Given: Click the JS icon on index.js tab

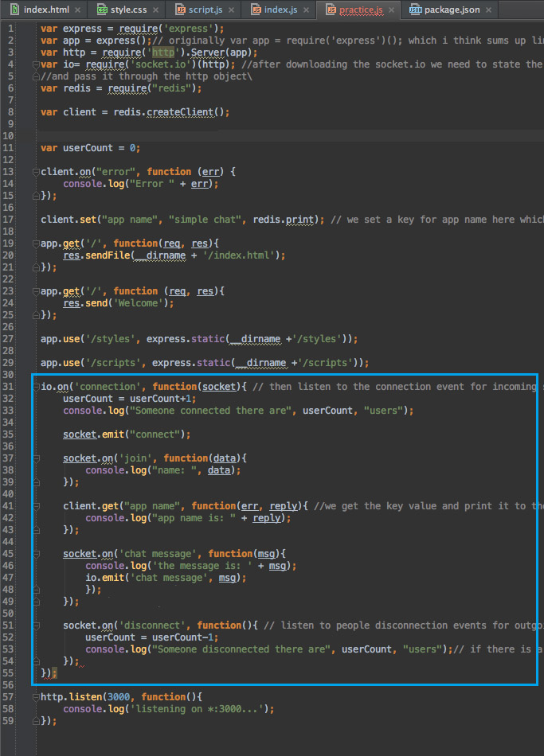Looking at the screenshot, I should [x=256, y=10].
